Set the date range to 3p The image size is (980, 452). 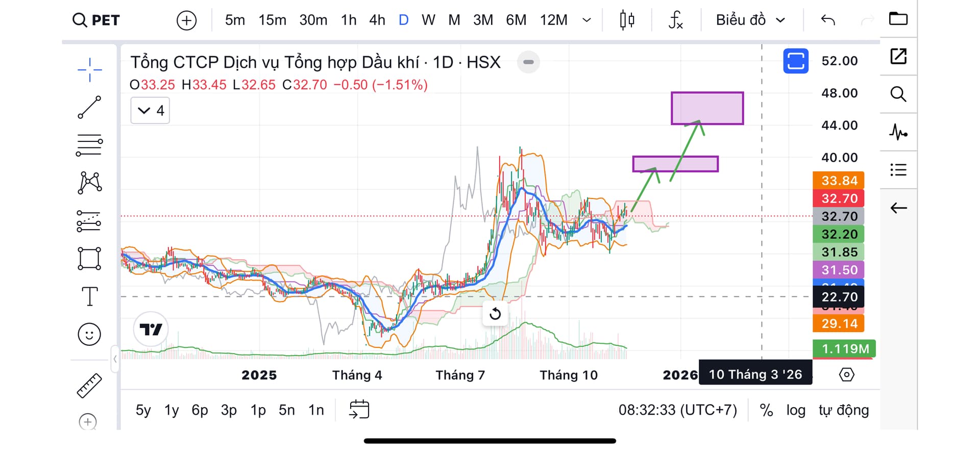(x=229, y=410)
